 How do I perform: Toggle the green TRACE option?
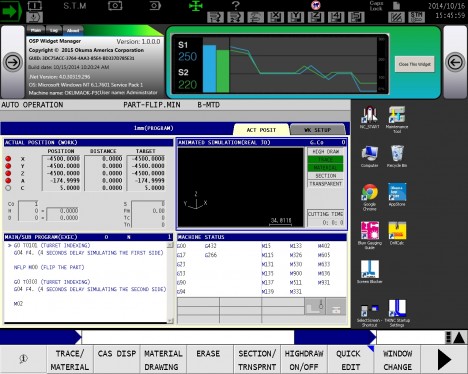(x=326, y=160)
